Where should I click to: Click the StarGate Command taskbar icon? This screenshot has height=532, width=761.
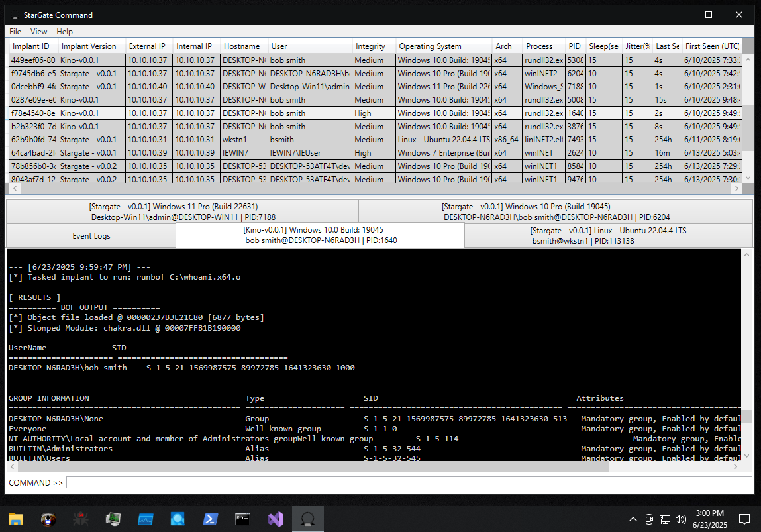point(308,519)
